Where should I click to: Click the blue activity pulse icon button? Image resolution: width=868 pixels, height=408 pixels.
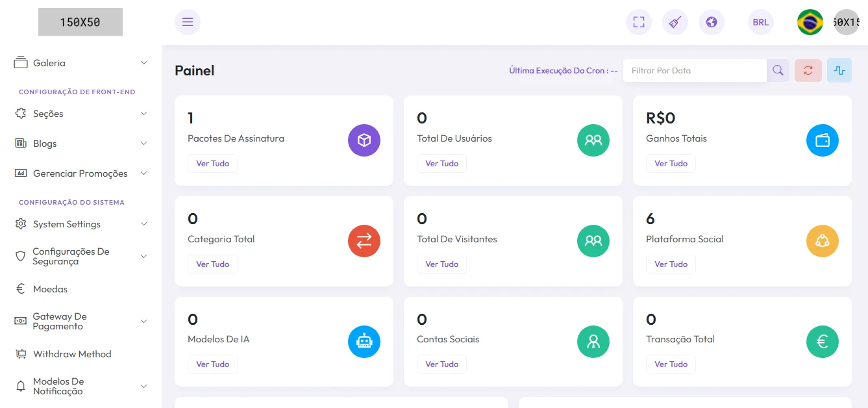tap(839, 70)
